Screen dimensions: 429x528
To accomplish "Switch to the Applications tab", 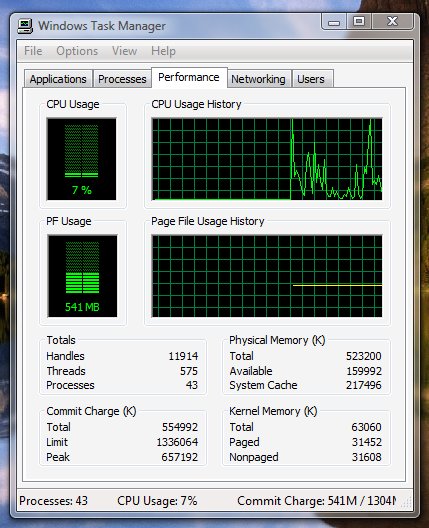I will tap(58, 79).
